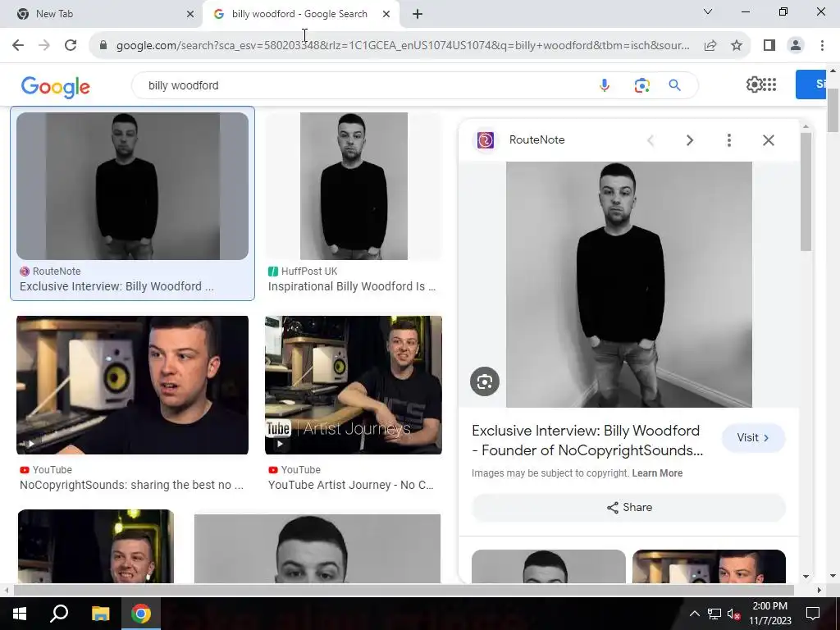Click YouTube Artist Journey - No C caption
Screen dimensions: 840x630
[351, 485]
